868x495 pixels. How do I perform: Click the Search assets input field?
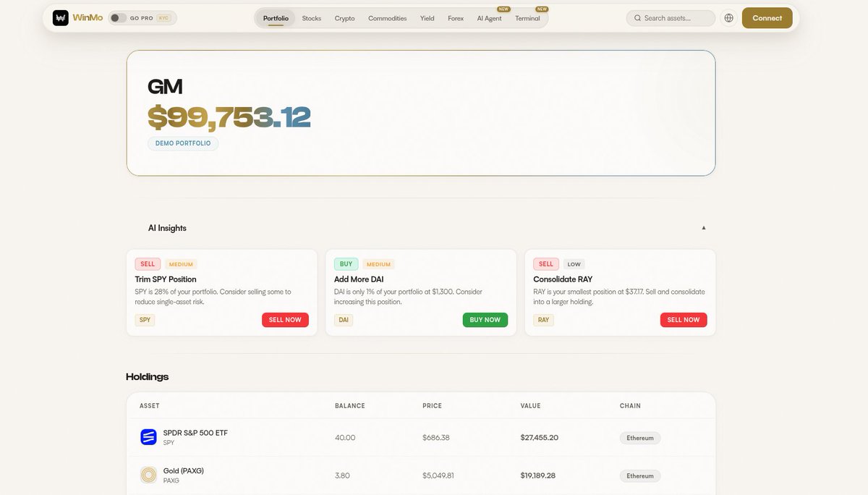pos(671,18)
